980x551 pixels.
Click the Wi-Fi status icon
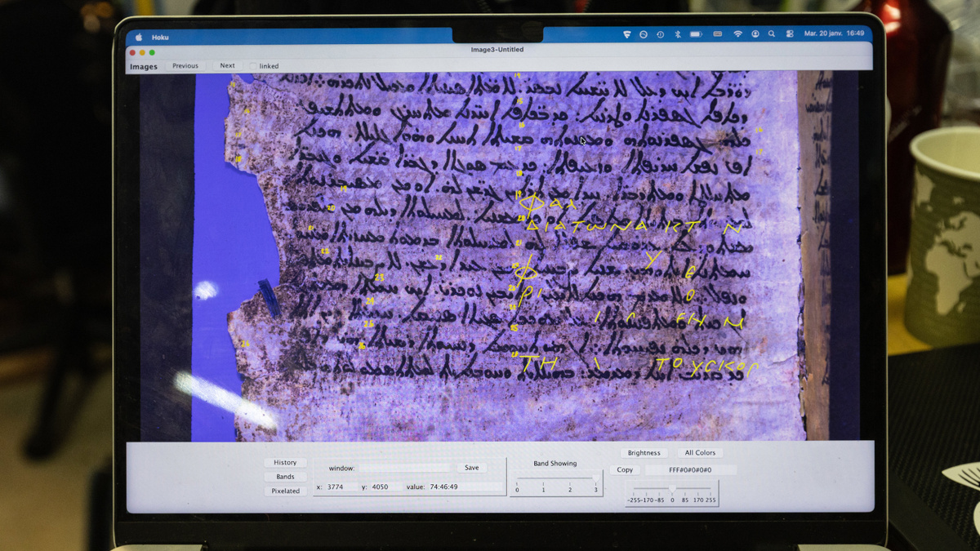pos(738,34)
